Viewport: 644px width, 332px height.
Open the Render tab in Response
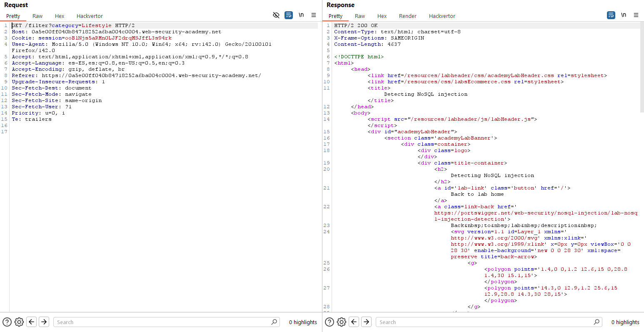[407, 16]
